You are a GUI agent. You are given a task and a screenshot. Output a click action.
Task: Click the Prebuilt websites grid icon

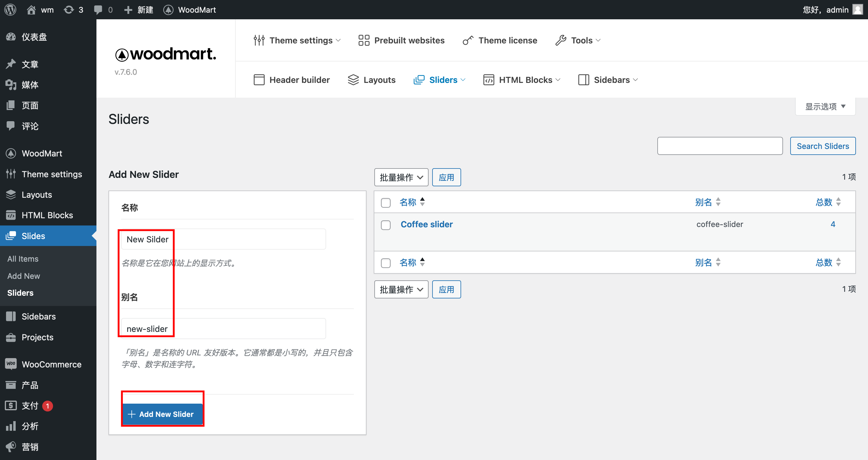[x=364, y=40]
